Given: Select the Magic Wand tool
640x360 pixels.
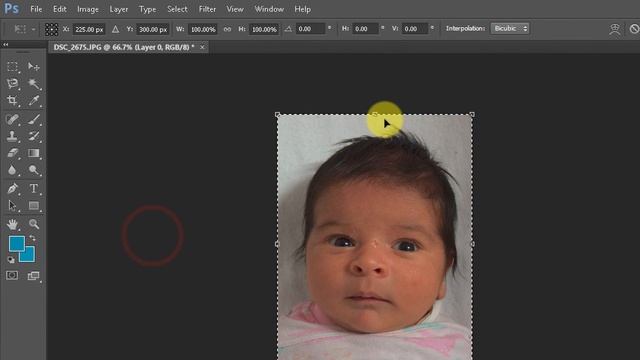Looking at the screenshot, I should pos(33,84).
